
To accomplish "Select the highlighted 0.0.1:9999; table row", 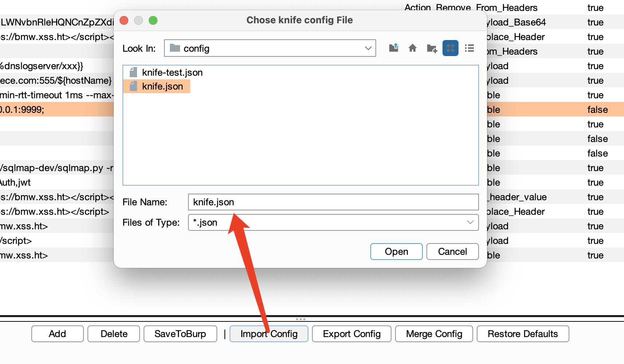I will 57,109.
